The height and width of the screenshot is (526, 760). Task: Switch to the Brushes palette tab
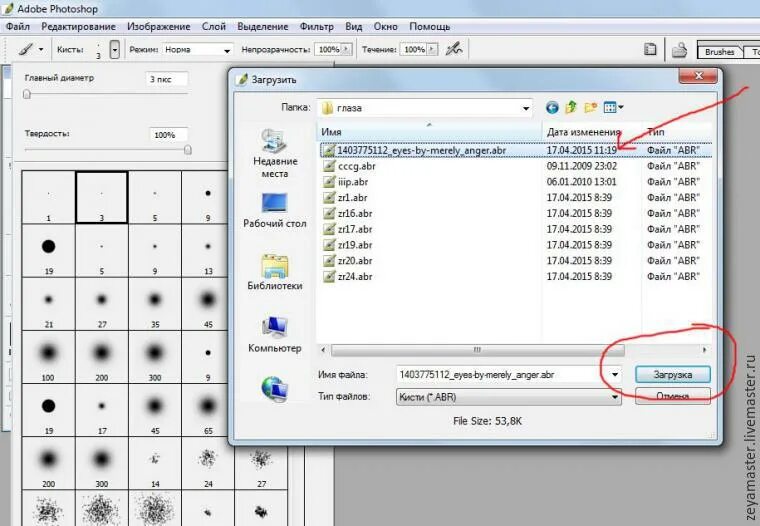point(719,51)
